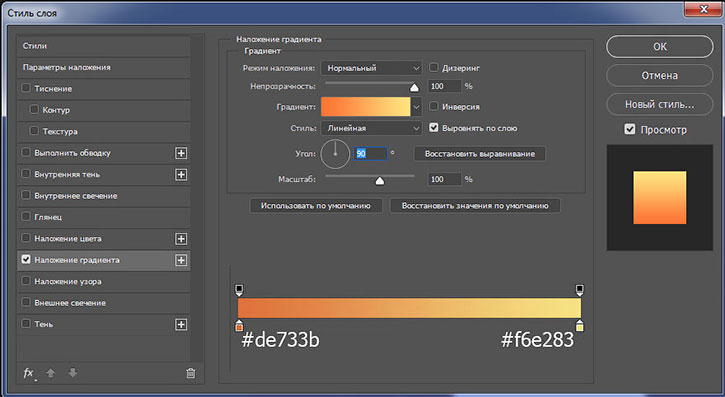The image size is (725, 397).
Task: Click the Масштаб slider handle
Action: [380, 181]
